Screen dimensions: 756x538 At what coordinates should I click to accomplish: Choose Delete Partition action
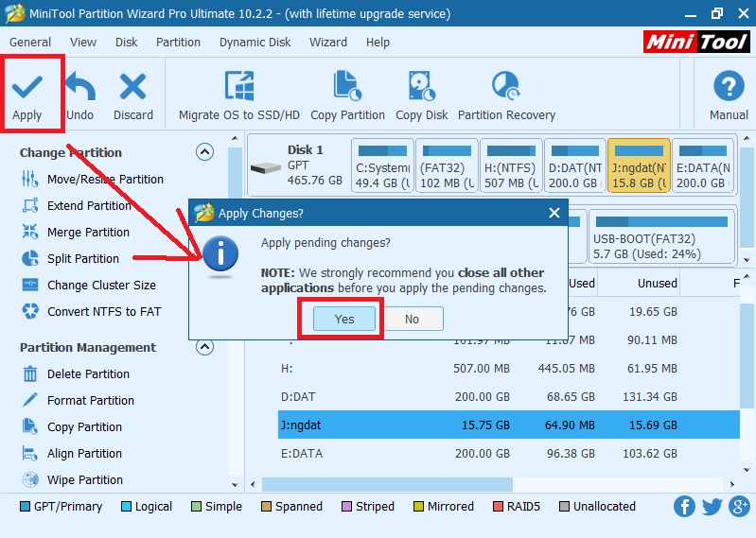[76, 373]
